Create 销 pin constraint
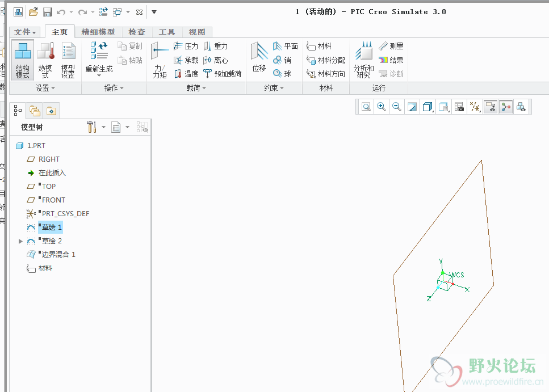549x392 pixels. [x=282, y=60]
